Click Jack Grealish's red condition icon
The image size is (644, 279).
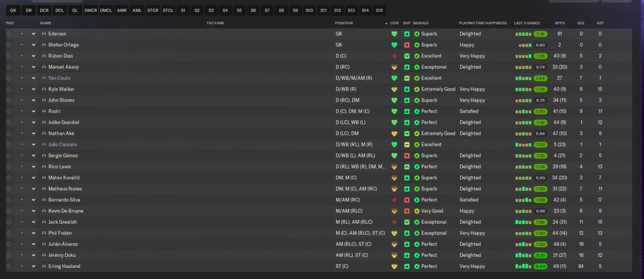pos(394,222)
